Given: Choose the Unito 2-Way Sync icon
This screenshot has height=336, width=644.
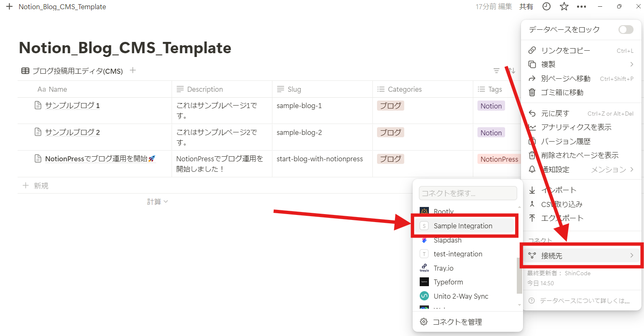Looking at the screenshot, I should point(423,296).
